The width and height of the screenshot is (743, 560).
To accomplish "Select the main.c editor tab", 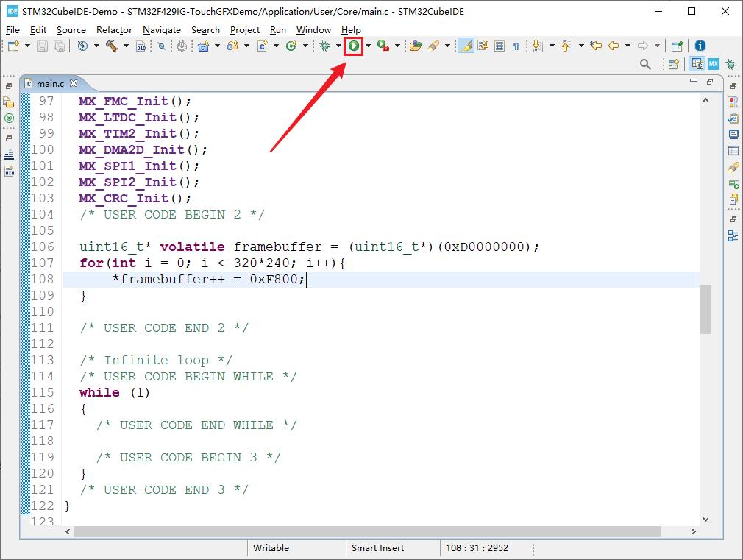I will pos(51,83).
